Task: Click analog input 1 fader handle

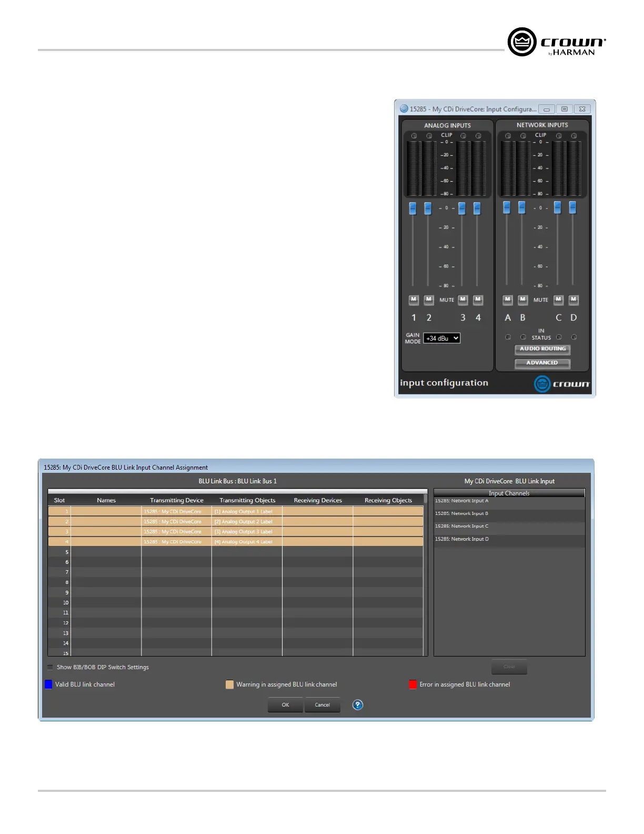Action: pyautogui.click(x=413, y=208)
